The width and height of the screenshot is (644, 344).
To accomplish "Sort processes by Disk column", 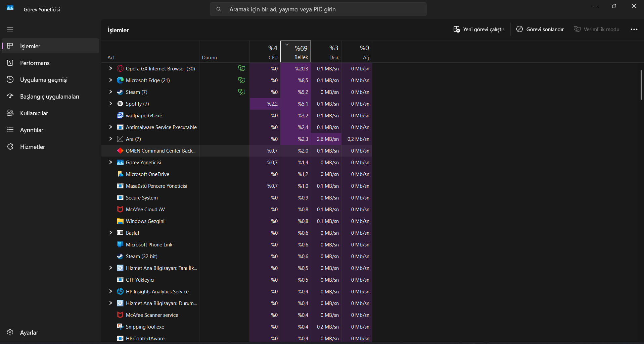I will (x=326, y=52).
